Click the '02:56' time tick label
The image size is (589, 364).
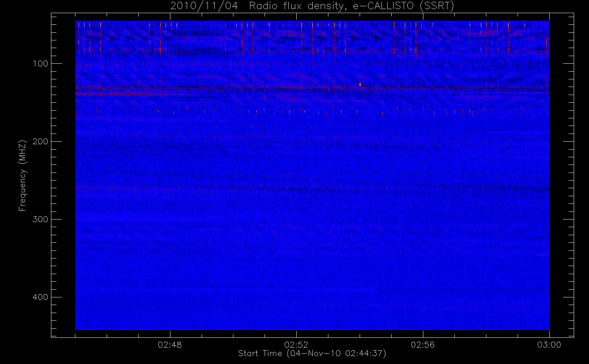click(x=423, y=345)
